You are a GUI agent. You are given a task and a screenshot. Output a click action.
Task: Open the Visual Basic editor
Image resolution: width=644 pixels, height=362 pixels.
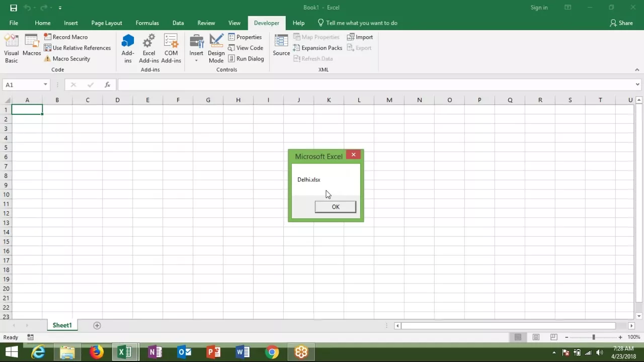(x=11, y=49)
